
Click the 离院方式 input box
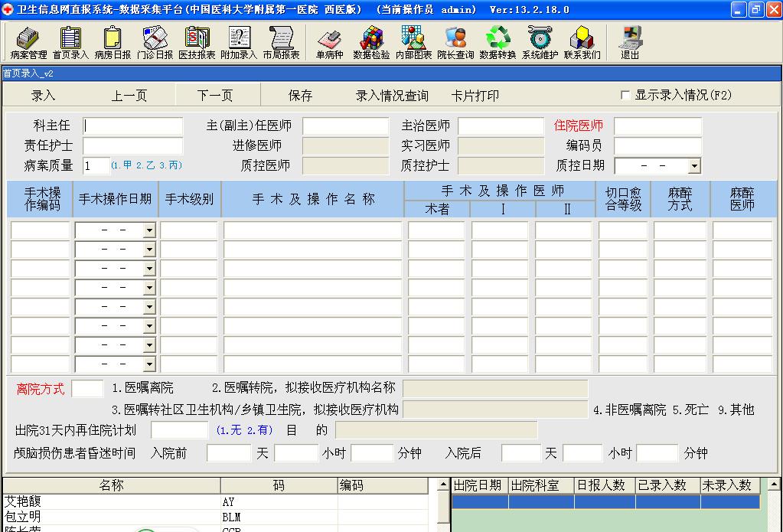[x=87, y=389]
